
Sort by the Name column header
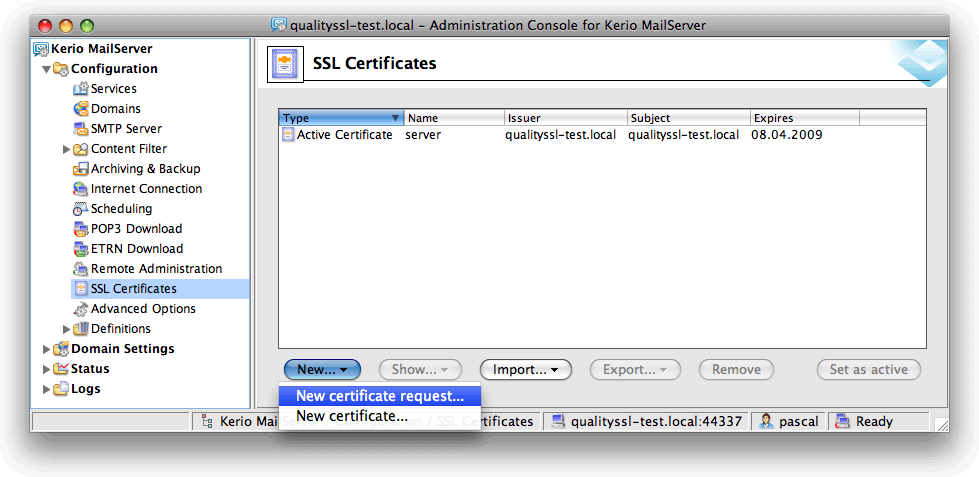(454, 118)
